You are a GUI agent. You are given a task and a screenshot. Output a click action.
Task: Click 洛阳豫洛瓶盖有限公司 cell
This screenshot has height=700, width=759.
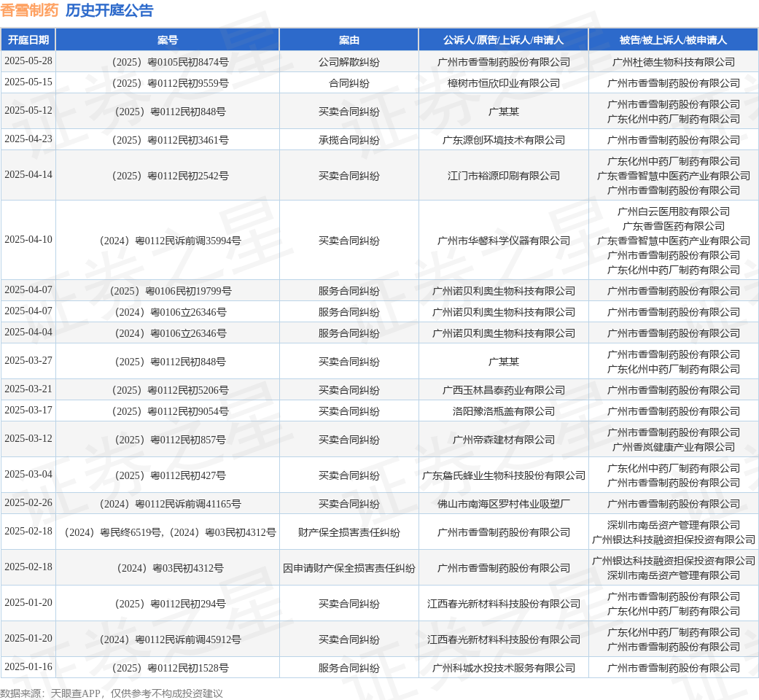pyautogui.click(x=503, y=411)
